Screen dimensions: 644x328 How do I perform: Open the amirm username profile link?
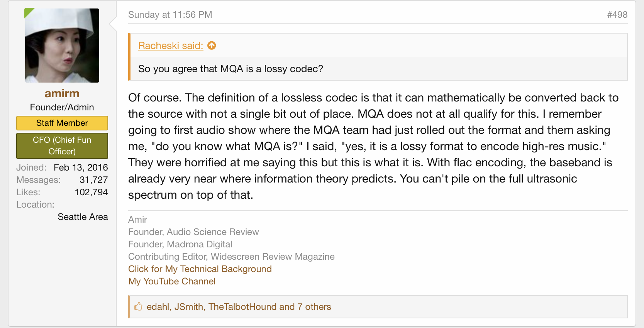62,93
